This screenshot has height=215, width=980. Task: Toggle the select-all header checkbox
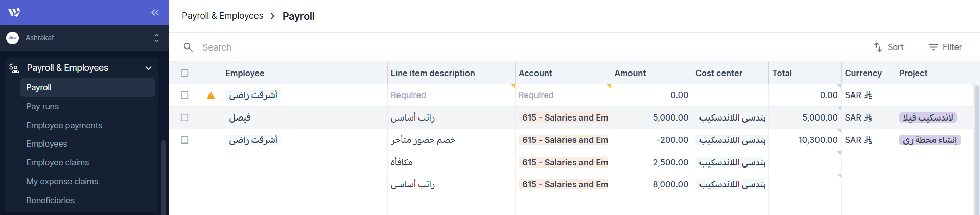pyautogui.click(x=184, y=73)
